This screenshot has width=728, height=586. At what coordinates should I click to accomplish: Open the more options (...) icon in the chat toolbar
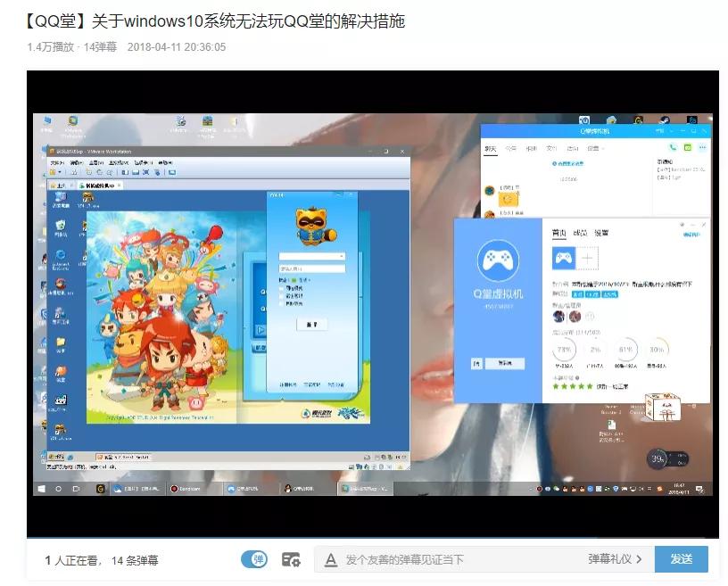click(702, 147)
